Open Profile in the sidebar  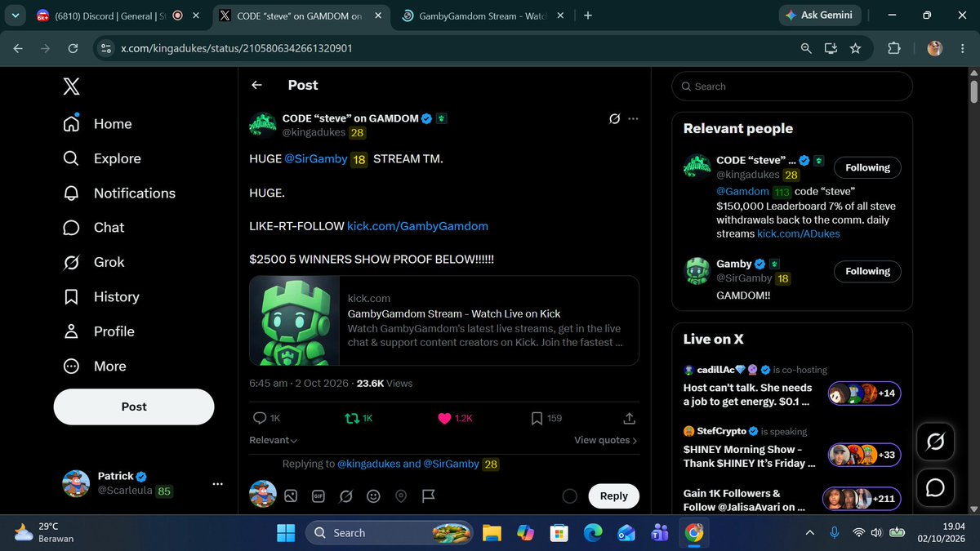coord(98,331)
